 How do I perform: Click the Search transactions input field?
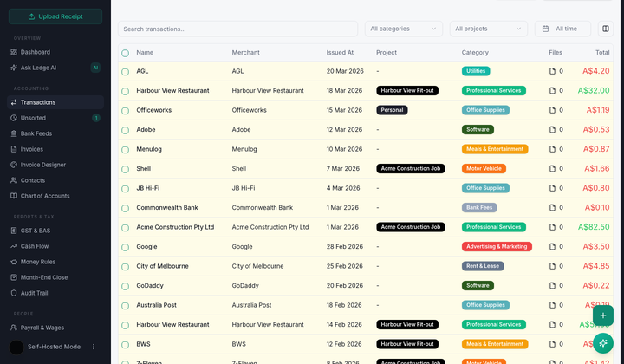coord(238,29)
